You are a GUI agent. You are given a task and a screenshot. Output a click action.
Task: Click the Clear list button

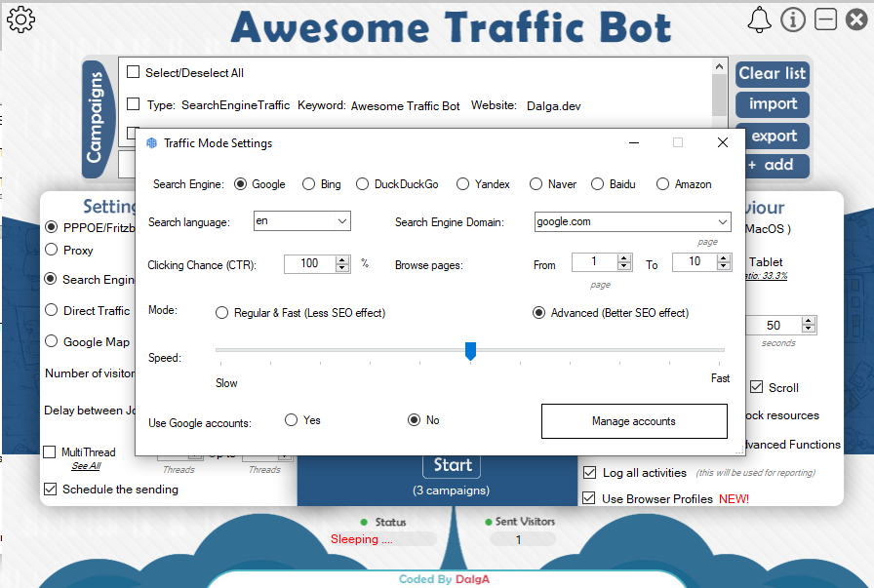coord(772,73)
